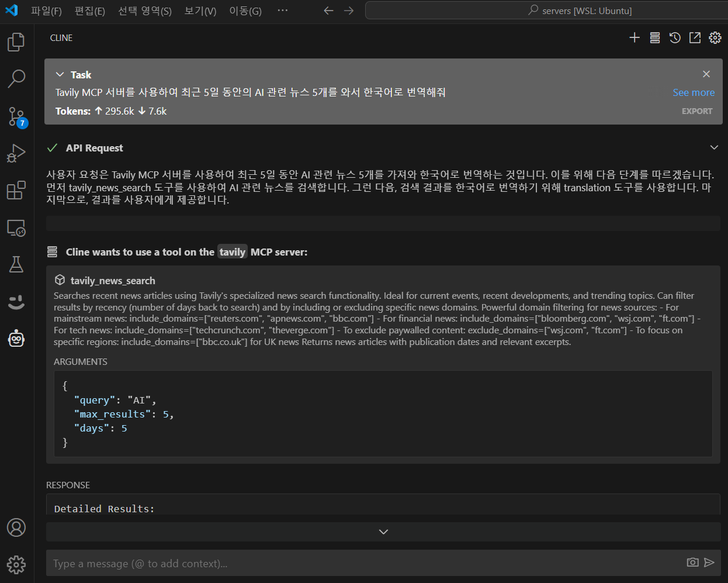This screenshot has width=728, height=583.
Task: Collapse the Task header chevron
Action: (60, 74)
